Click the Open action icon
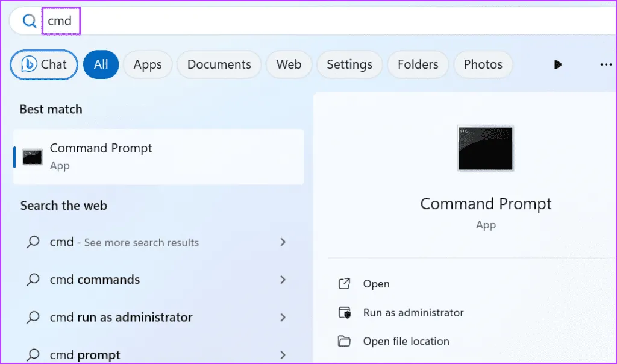The image size is (617, 364). tap(345, 284)
